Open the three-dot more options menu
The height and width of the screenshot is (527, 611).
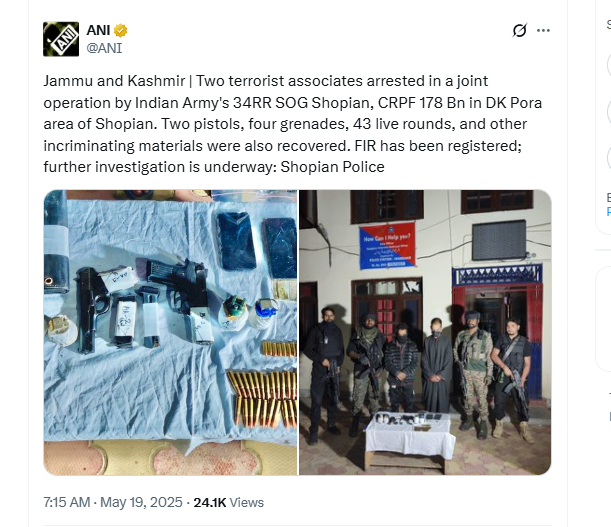point(543,30)
